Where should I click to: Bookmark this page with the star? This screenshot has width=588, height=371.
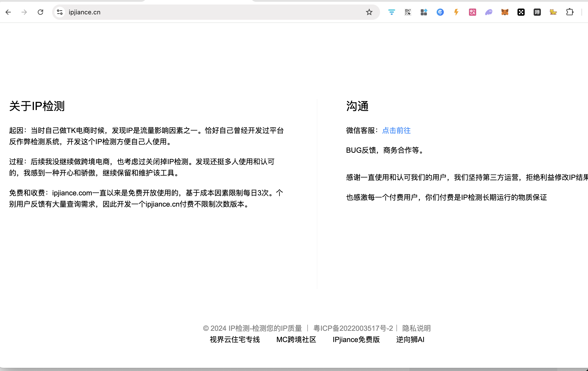point(369,12)
